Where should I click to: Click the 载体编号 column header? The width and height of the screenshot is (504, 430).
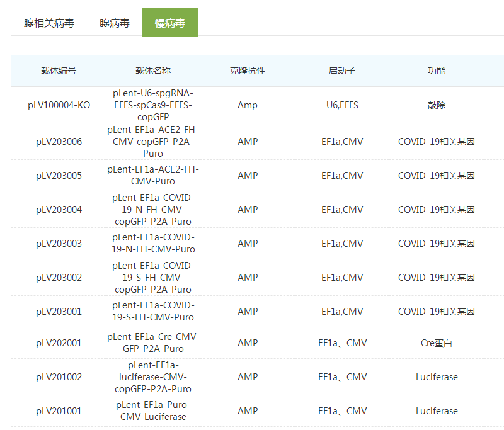(x=59, y=71)
